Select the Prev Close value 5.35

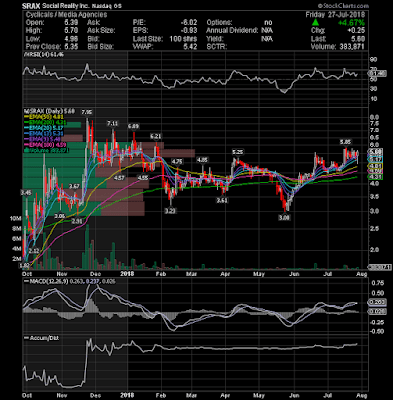coord(71,47)
